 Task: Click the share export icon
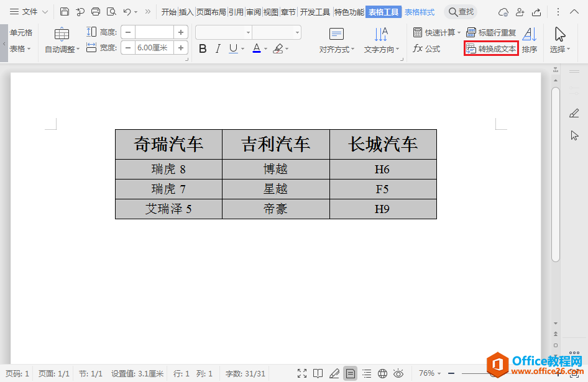tap(536, 12)
